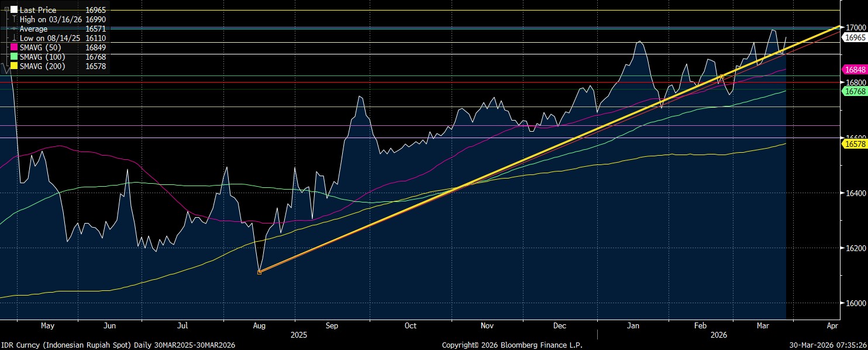This screenshot has width=868, height=350.
Task: Click the yellow SMAVG (200) legend swatch
Action: coord(14,66)
